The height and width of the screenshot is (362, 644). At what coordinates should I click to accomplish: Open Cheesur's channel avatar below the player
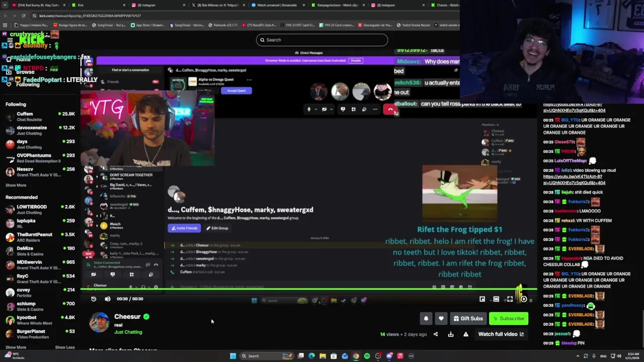click(x=99, y=322)
